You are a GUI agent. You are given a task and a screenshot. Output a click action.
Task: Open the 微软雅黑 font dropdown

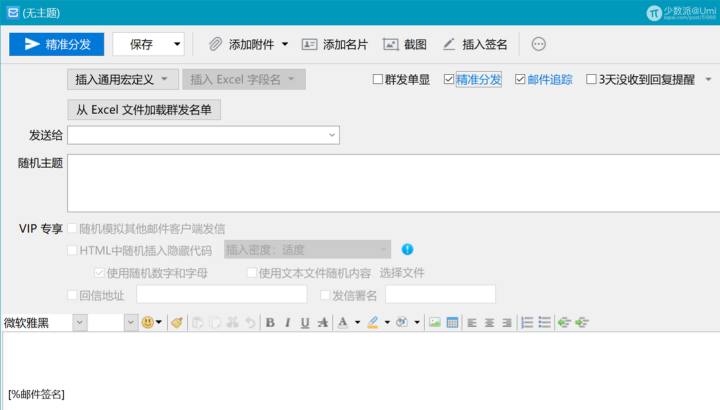(80, 323)
